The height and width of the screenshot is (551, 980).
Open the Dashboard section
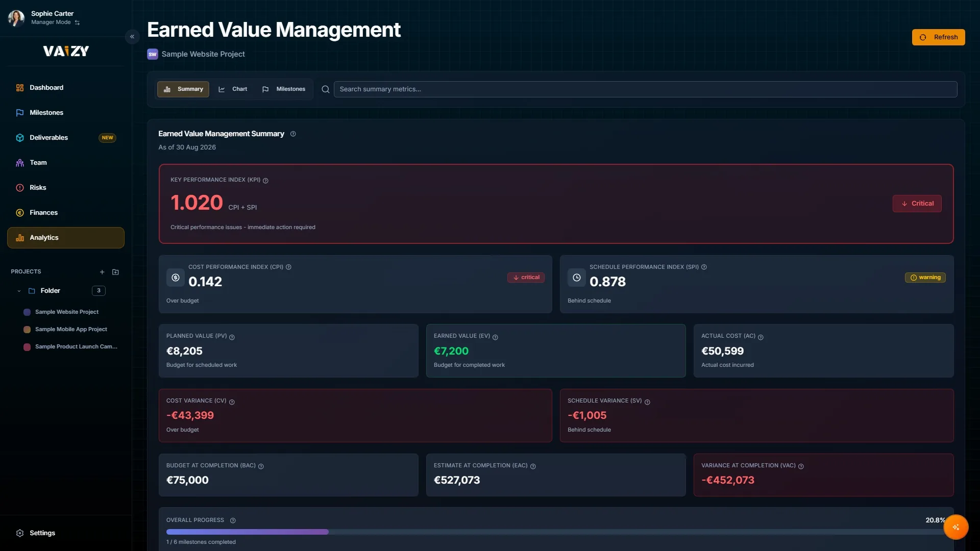[66, 88]
